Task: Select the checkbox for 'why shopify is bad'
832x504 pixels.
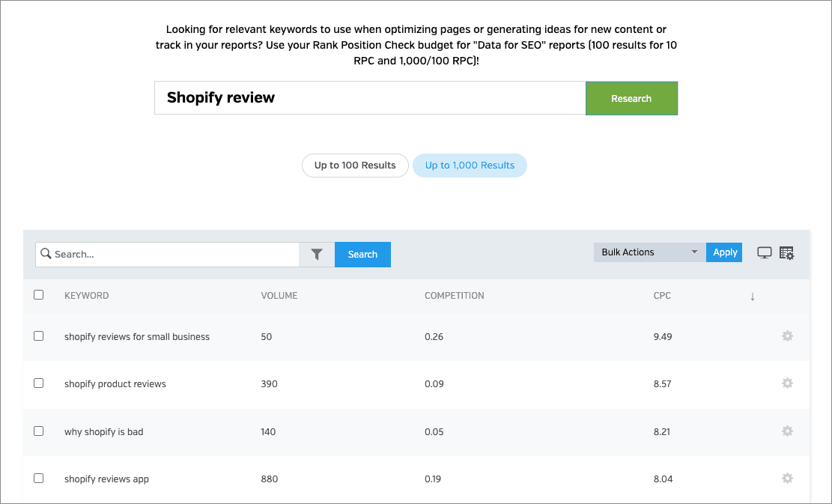Action: click(39, 431)
